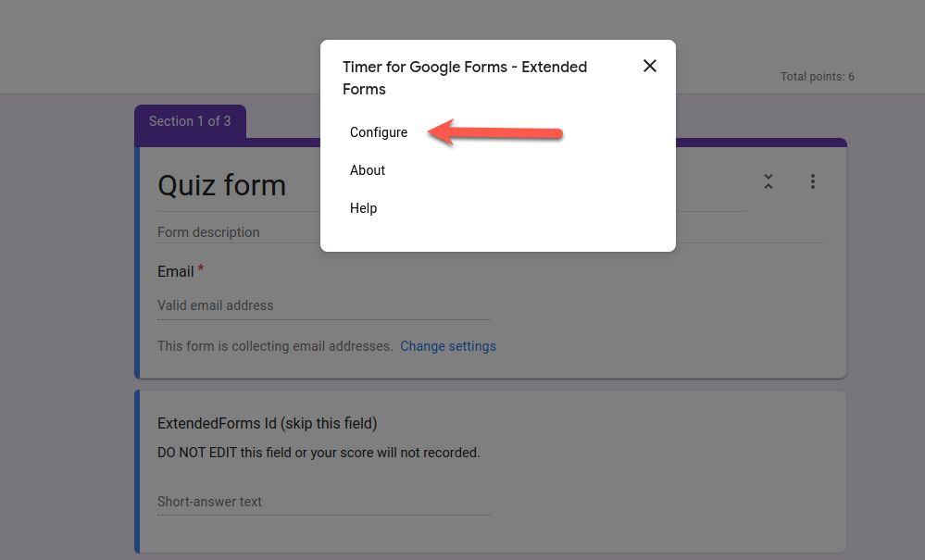Select the ExtendedForms Id question title

point(268,424)
